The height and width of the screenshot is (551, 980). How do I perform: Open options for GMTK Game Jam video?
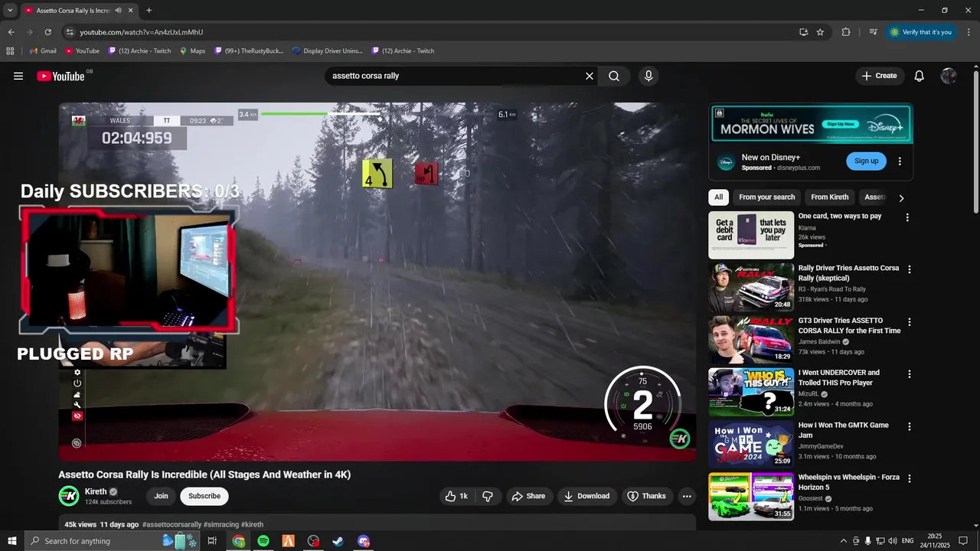tap(910, 426)
